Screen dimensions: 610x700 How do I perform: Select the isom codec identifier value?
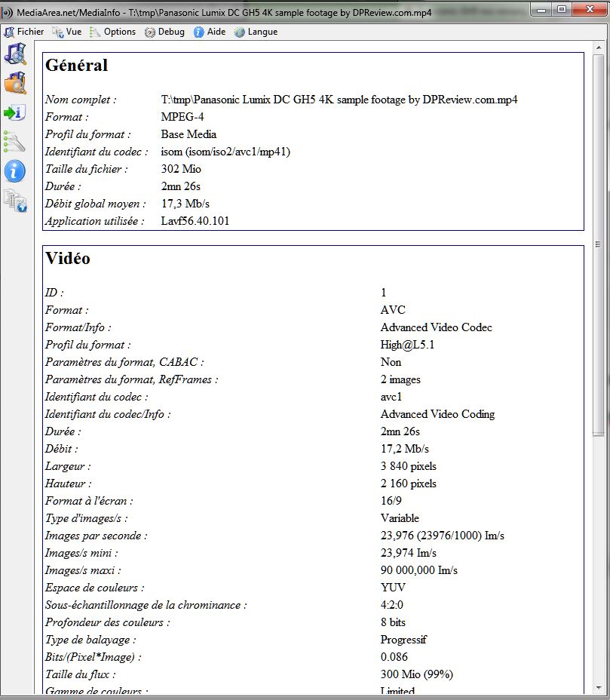coord(225,152)
